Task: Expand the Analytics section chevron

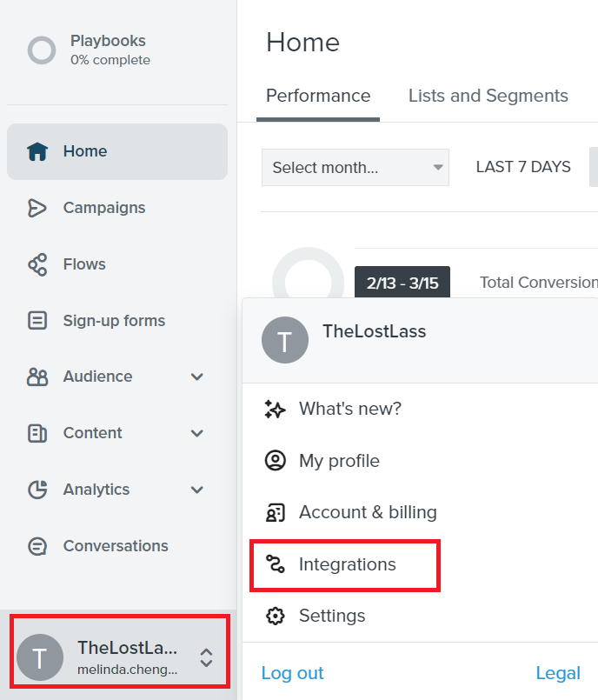Action: coord(196,490)
